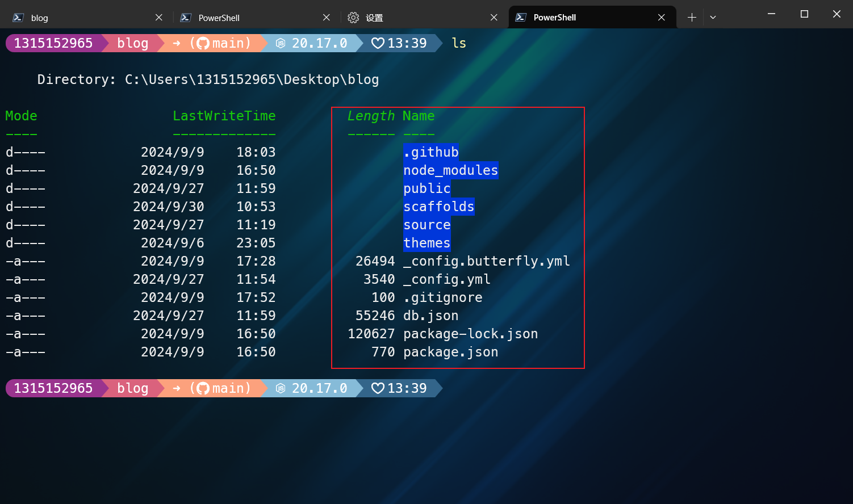Click the PowerShell icon on the blog tab
The height and width of the screenshot is (504, 853).
click(18, 18)
